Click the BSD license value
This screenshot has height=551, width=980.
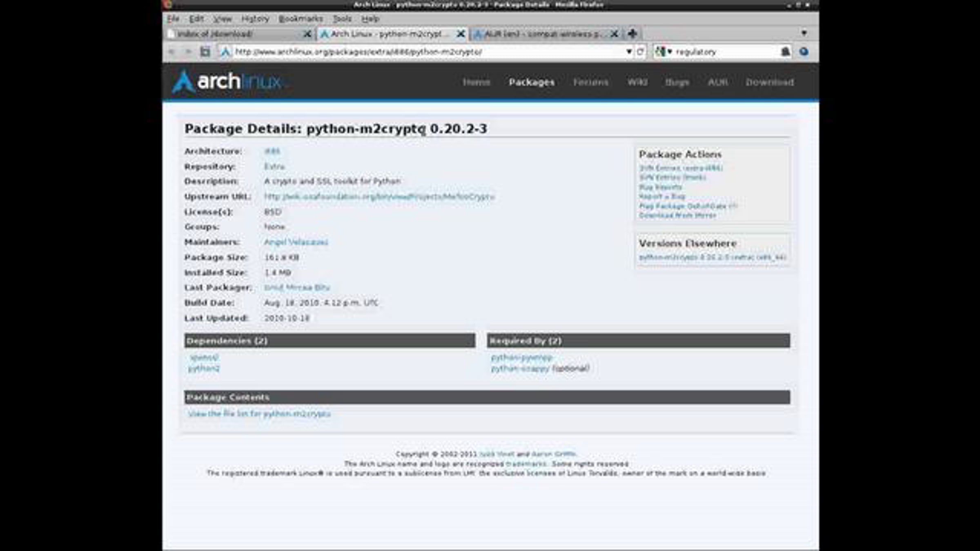click(x=273, y=212)
